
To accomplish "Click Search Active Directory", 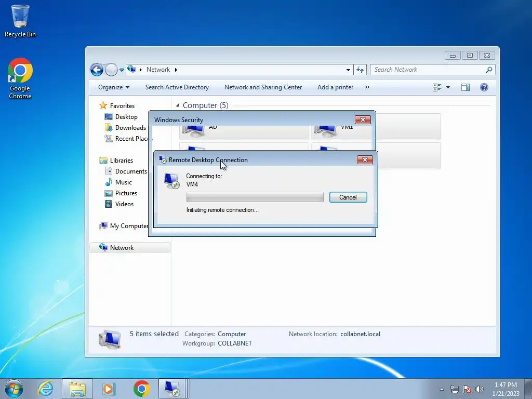I will [x=177, y=87].
